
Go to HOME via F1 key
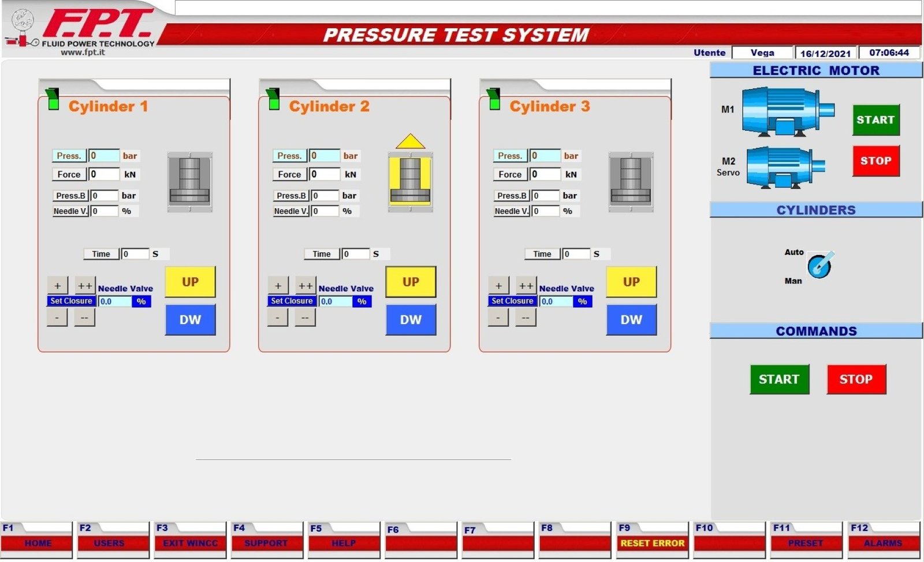(x=37, y=540)
